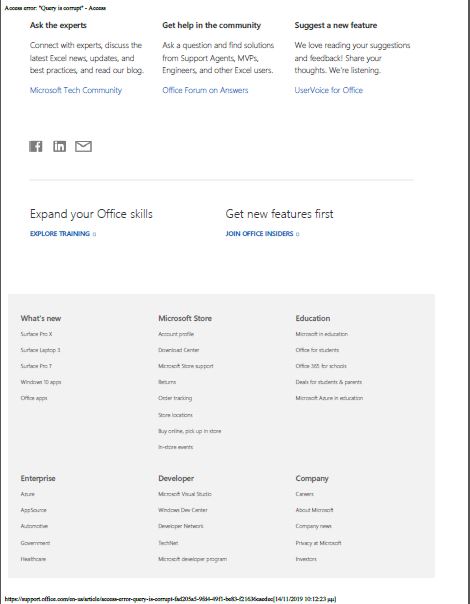The width and height of the screenshot is (470, 604).
Task: Open the Order tracking link
Action: pos(175,398)
